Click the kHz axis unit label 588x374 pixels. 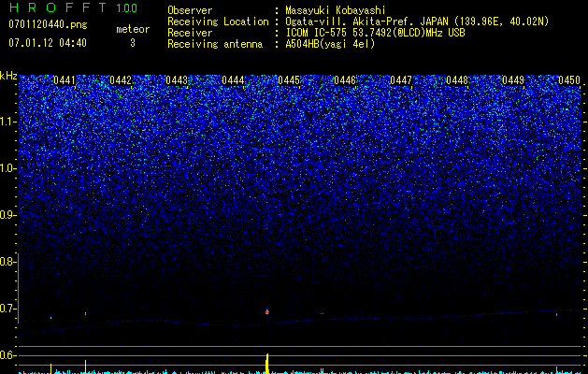pyautogui.click(x=8, y=76)
